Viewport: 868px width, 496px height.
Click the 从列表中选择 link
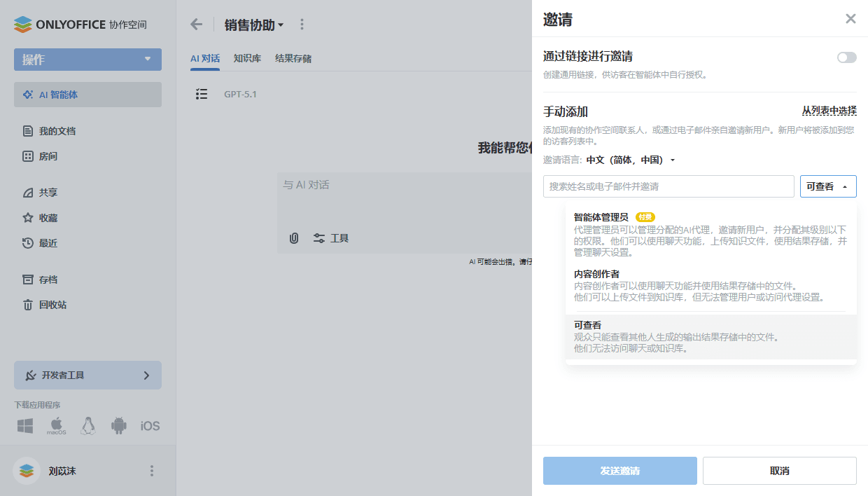pyautogui.click(x=829, y=111)
